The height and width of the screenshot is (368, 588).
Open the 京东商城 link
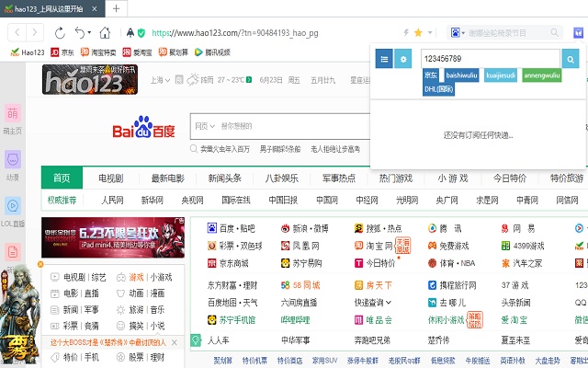click(x=228, y=263)
